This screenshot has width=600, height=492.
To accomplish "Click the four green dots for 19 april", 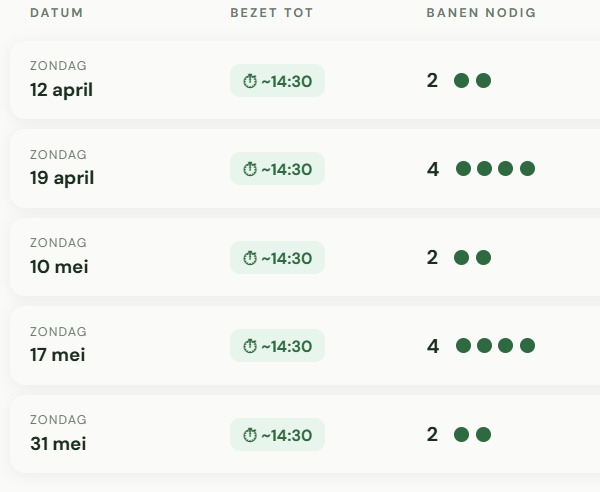I will point(495,169).
